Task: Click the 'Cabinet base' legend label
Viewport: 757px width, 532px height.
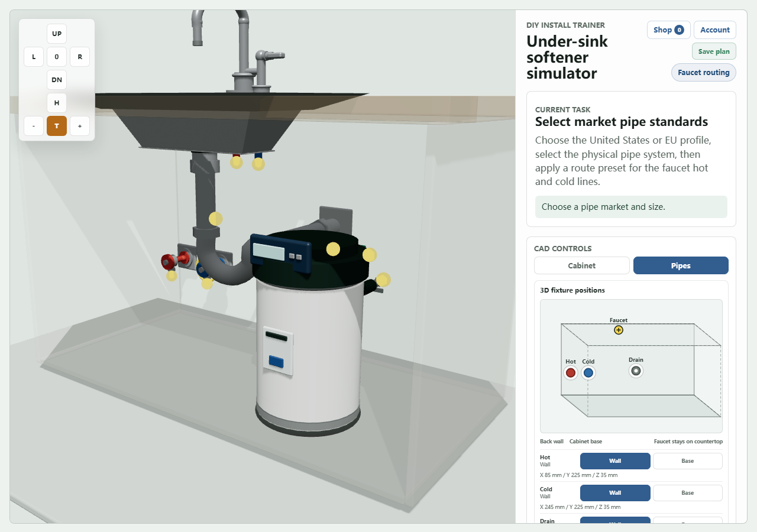Action: (585, 442)
